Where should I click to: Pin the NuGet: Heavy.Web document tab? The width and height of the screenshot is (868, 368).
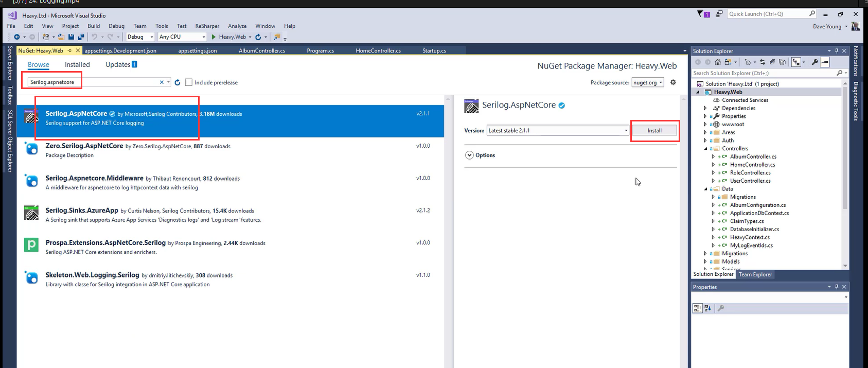[x=69, y=50]
